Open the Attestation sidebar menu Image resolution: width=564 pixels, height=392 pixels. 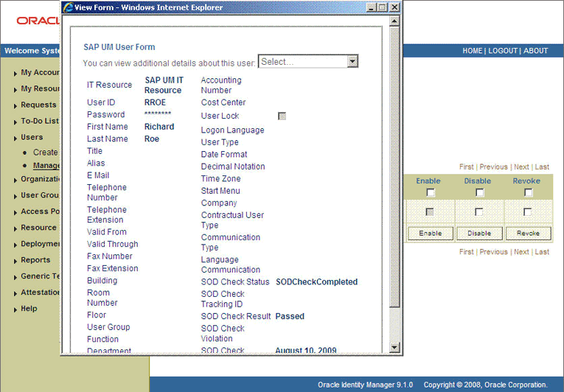40,292
